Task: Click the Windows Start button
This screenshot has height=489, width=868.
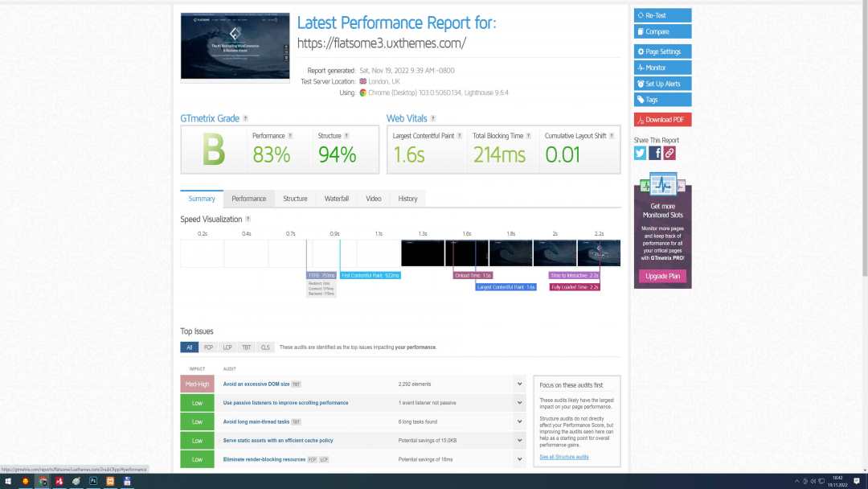Action: coord(8,481)
